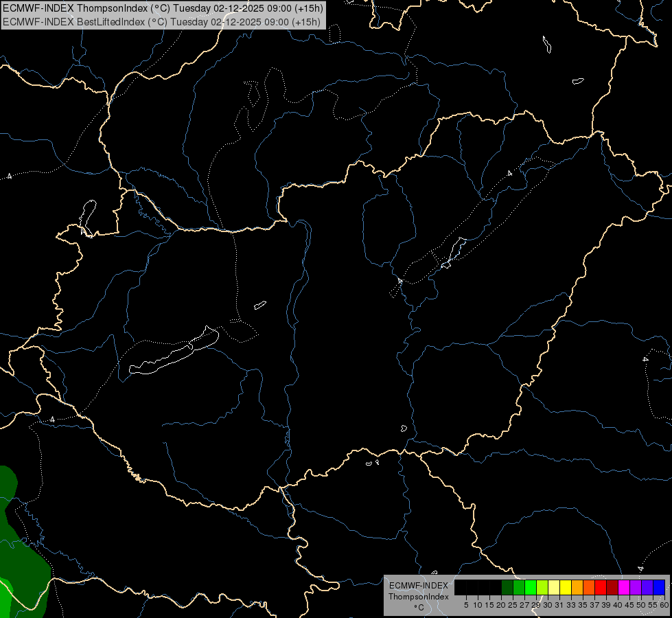Click legend tick value 5
Screen dimensions: 672x618
pos(466,605)
